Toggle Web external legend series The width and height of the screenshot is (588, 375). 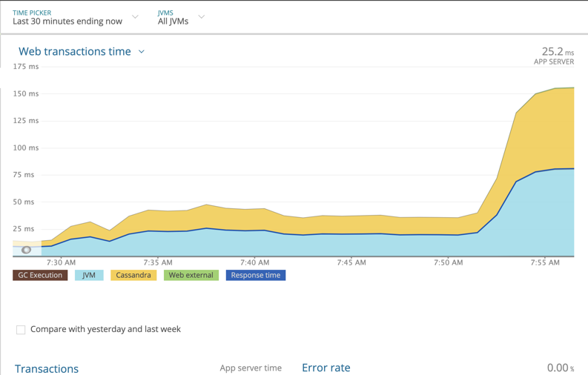click(x=191, y=276)
